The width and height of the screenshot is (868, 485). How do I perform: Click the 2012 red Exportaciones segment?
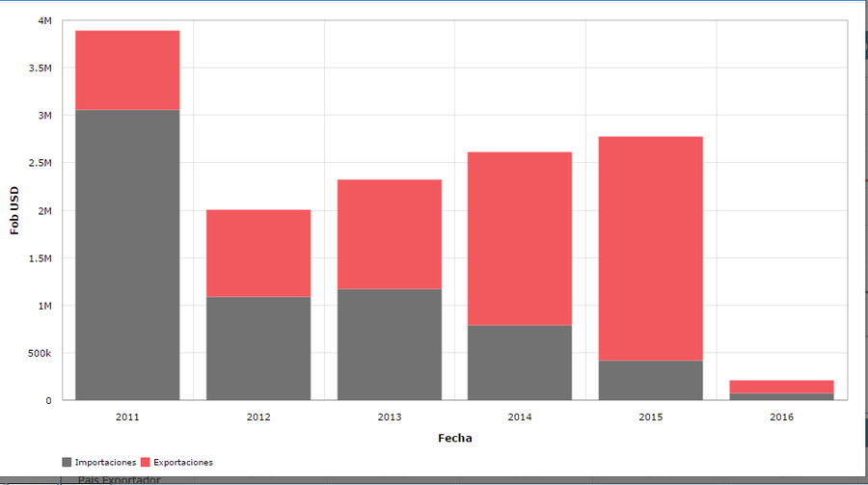(258, 253)
